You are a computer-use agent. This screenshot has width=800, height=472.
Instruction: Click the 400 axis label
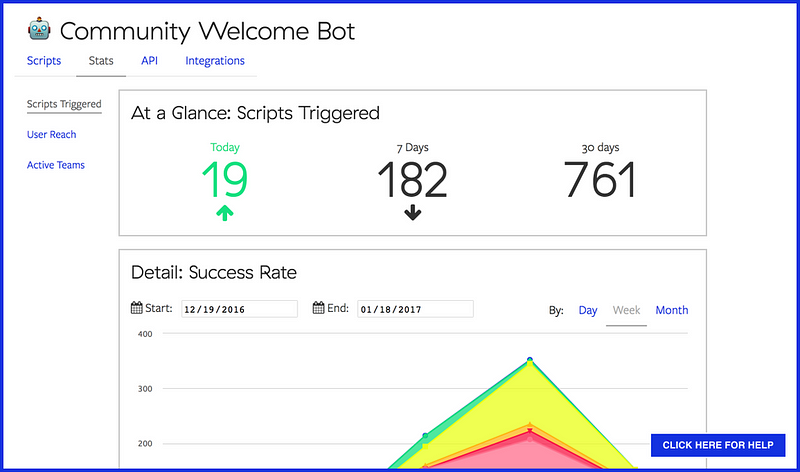tap(145, 334)
